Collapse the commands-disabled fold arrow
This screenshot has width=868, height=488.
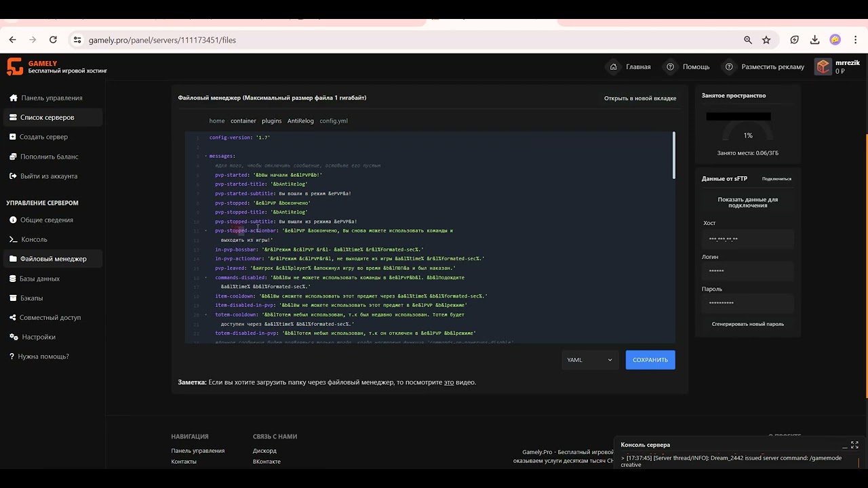tap(206, 277)
